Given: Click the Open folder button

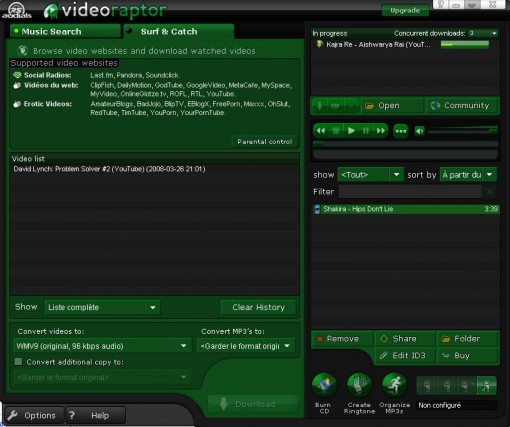Looking at the screenshot, I should pos(393,106).
